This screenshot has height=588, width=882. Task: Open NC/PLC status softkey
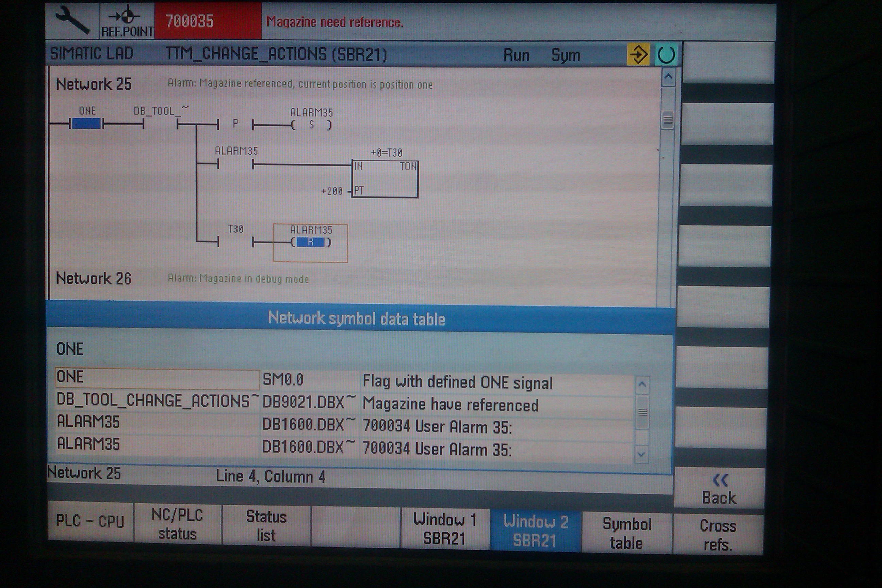point(177,524)
